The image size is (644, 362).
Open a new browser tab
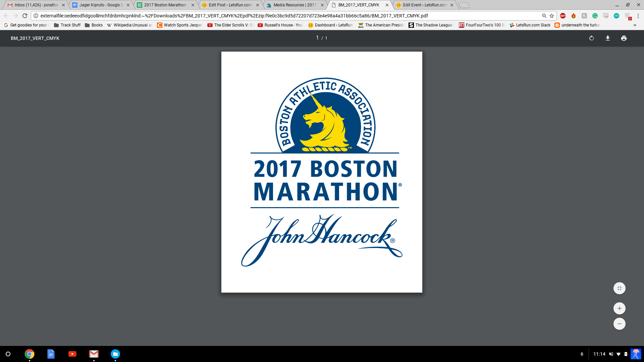click(x=464, y=5)
